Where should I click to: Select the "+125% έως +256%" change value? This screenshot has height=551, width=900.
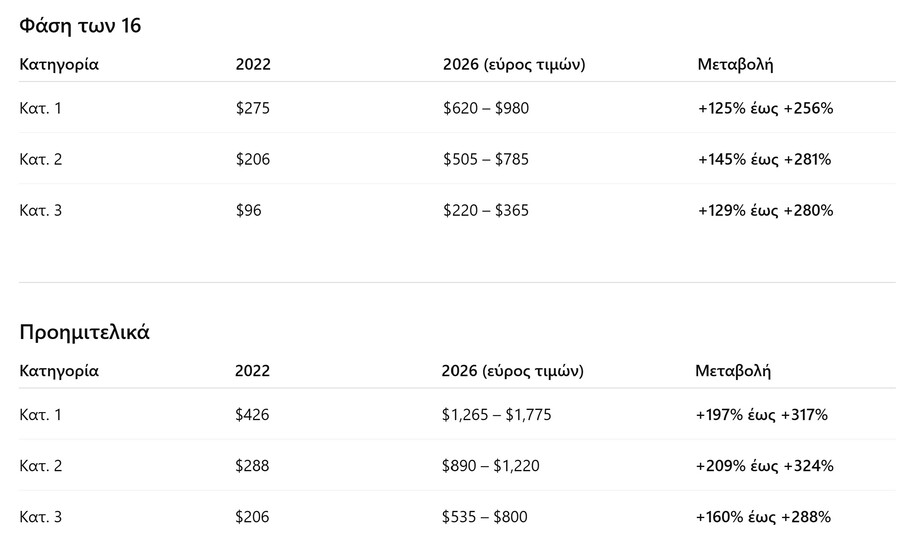click(765, 108)
